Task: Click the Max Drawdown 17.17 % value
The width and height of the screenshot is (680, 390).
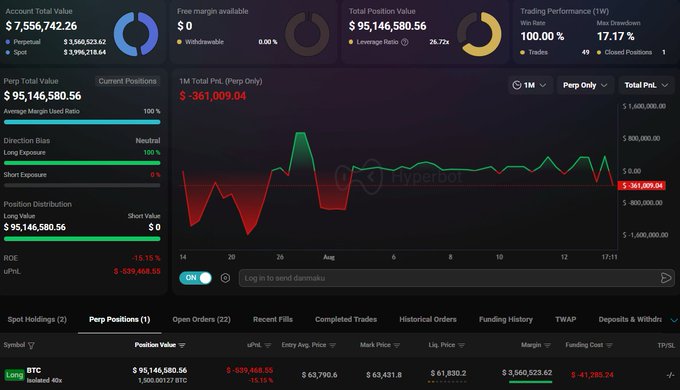Action: pyautogui.click(x=615, y=36)
